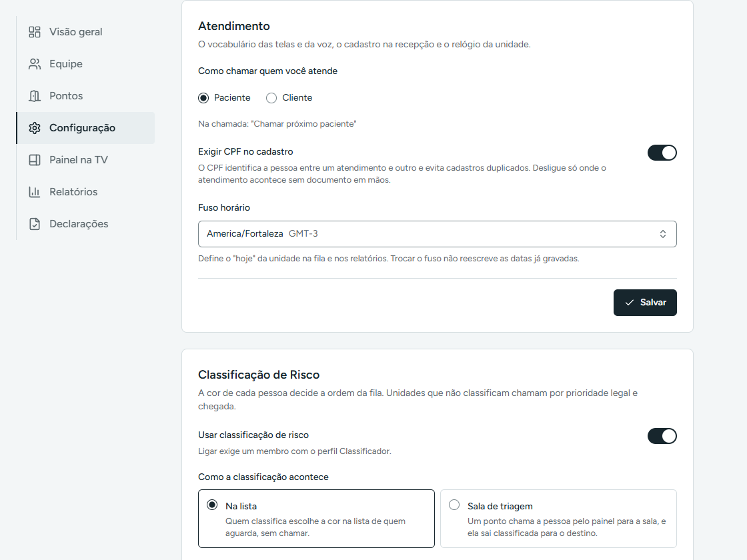Choose the Na lista classification card

point(316,519)
